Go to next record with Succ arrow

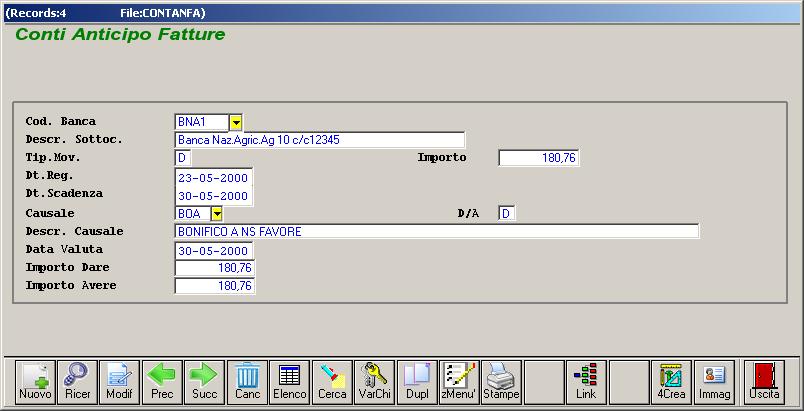click(204, 381)
